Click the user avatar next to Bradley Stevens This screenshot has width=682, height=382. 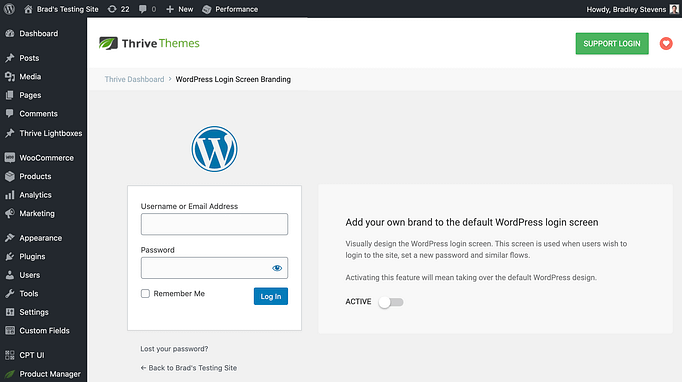click(x=674, y=9)
